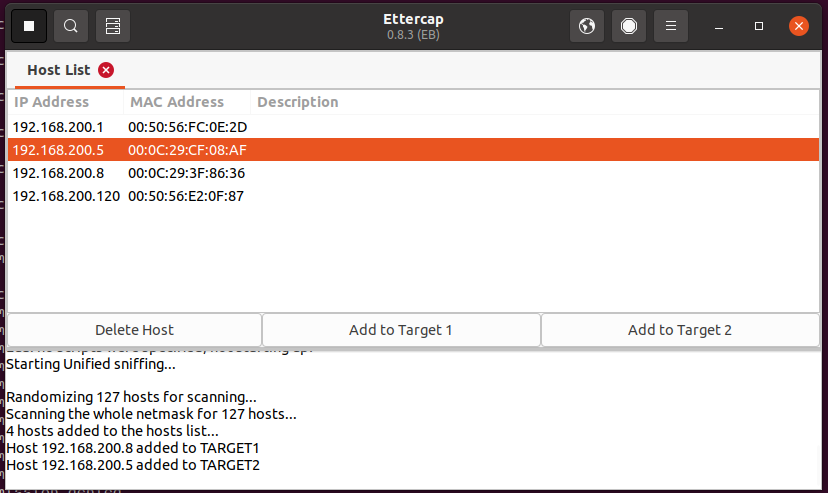Viewport: 828px width, 493px height.
Task: Click the stop MITM circle icon
Action: tap(629, 26)
